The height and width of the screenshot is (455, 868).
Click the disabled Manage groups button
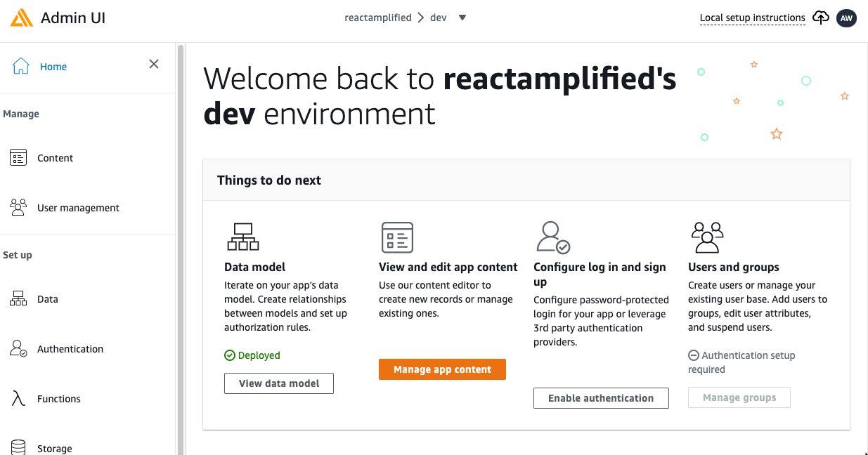pos(739,397)
